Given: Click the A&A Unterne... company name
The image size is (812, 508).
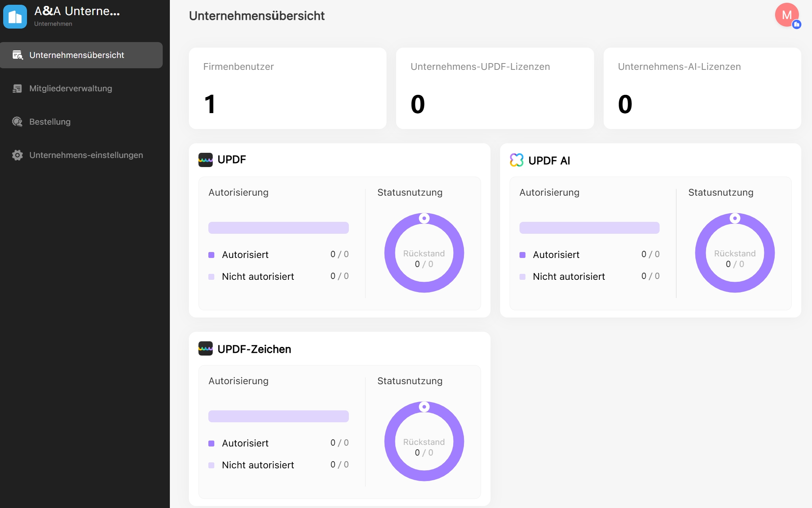Looking at the screenshot, I should 77,11.
